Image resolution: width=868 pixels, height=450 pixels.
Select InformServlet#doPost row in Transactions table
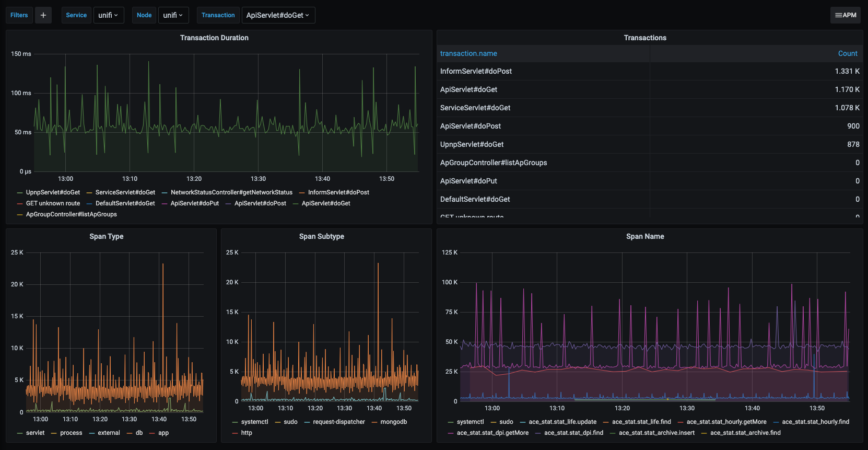tap(650, 71)
